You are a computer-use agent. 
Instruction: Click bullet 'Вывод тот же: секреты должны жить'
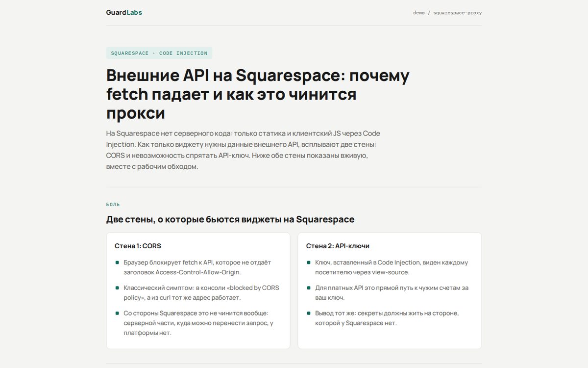point(390,318)
